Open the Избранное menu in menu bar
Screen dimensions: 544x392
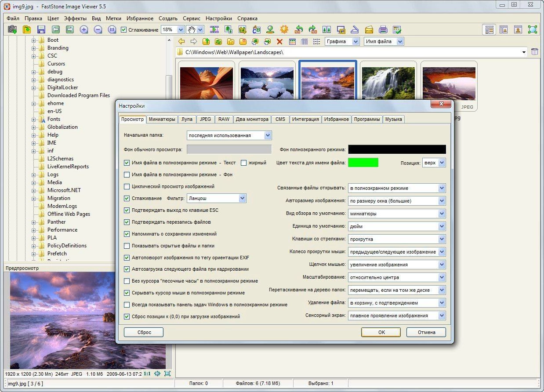click(140, 18)
